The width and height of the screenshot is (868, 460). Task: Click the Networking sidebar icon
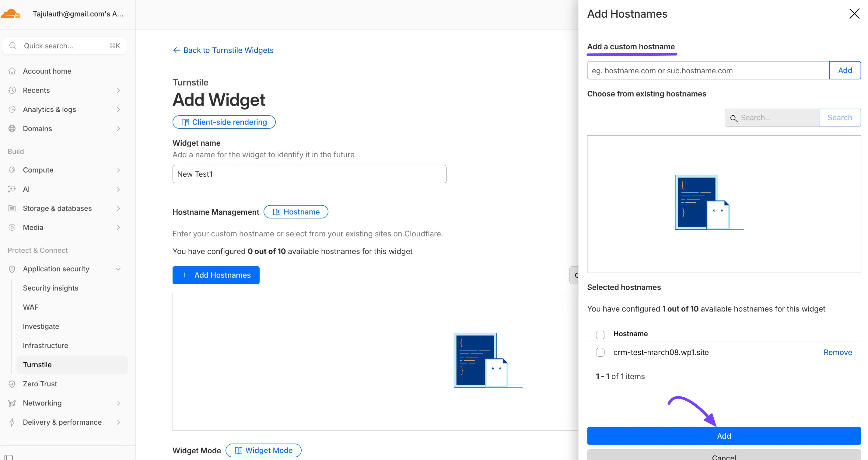[x=12, y=403]
